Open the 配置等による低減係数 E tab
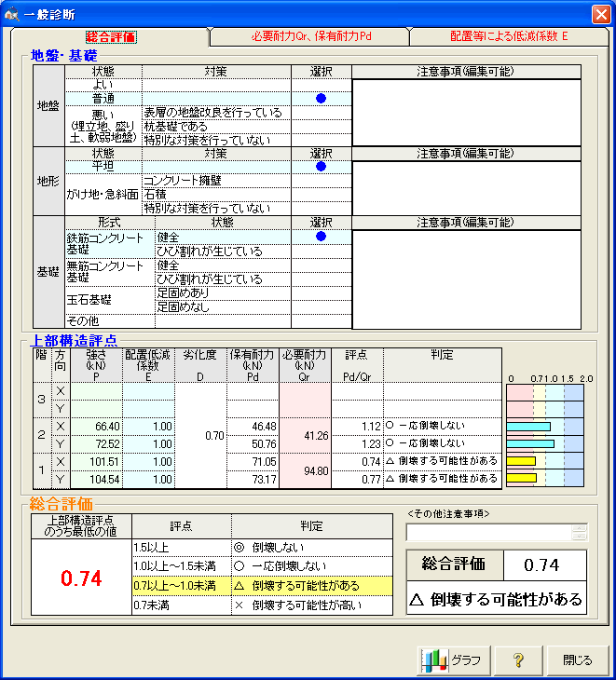 pos(509,36)
